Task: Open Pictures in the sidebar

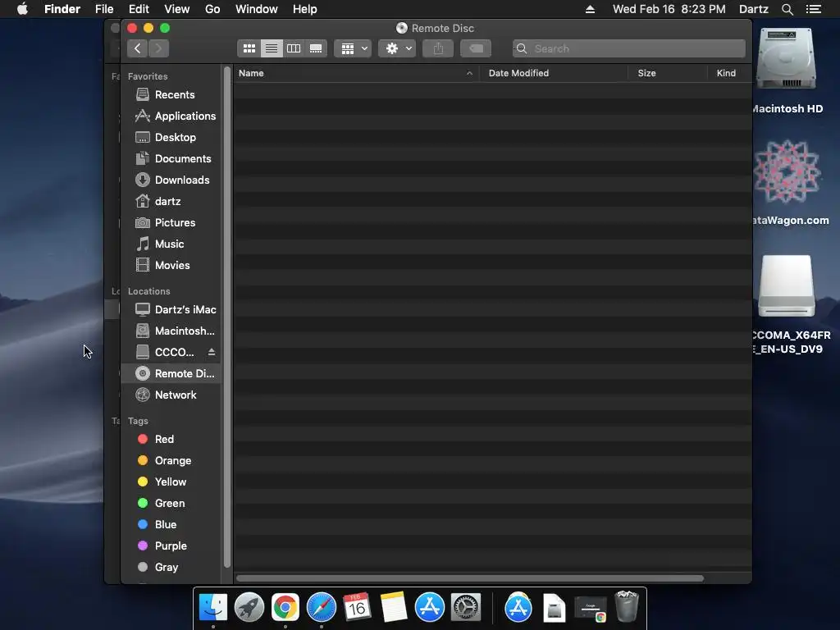Action: (x=171, y=223)
